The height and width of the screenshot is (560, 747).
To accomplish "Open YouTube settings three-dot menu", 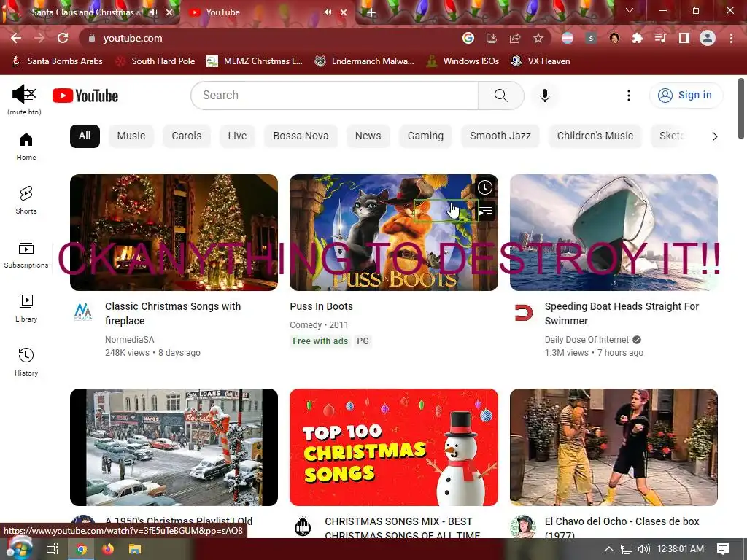I will [x=628, y=96].
